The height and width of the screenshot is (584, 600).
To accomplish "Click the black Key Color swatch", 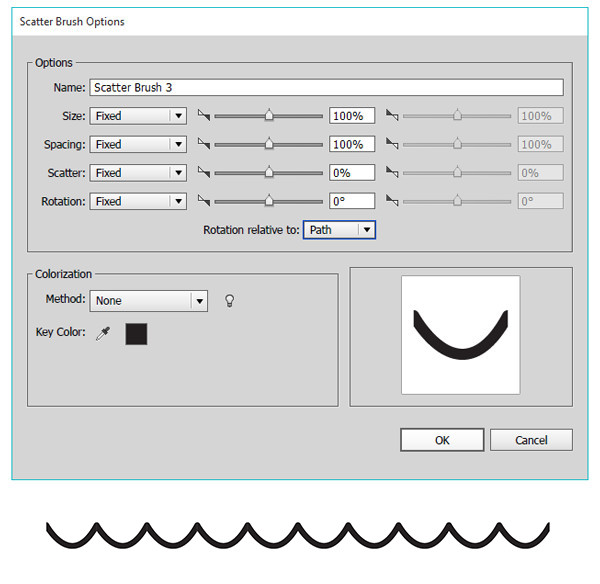I will pyautogui.click(x=136, y=334).
